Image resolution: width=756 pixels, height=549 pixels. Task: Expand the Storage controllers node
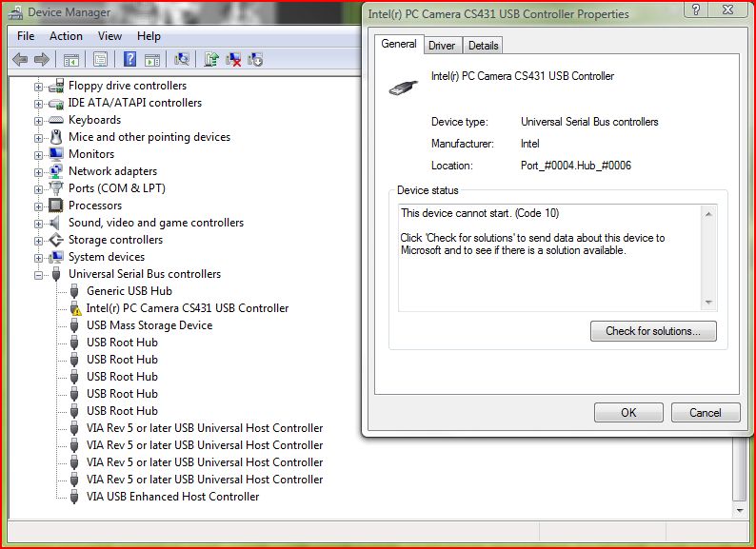point(38,241)
